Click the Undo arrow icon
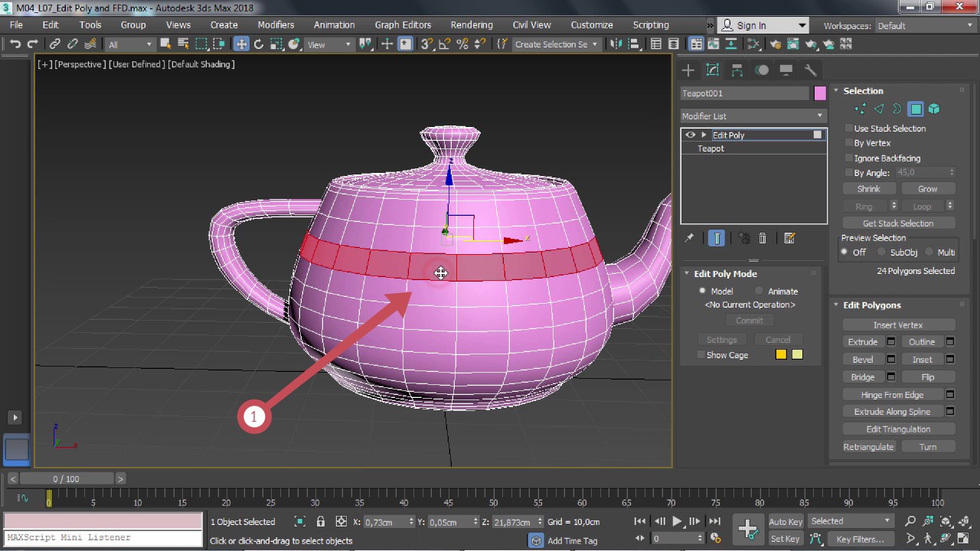The width and height of the screenshot is (980, 551). 15,44
